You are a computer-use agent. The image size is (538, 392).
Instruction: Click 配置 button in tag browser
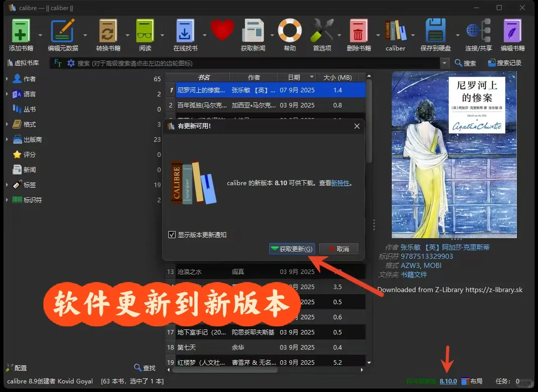(17, 368)
